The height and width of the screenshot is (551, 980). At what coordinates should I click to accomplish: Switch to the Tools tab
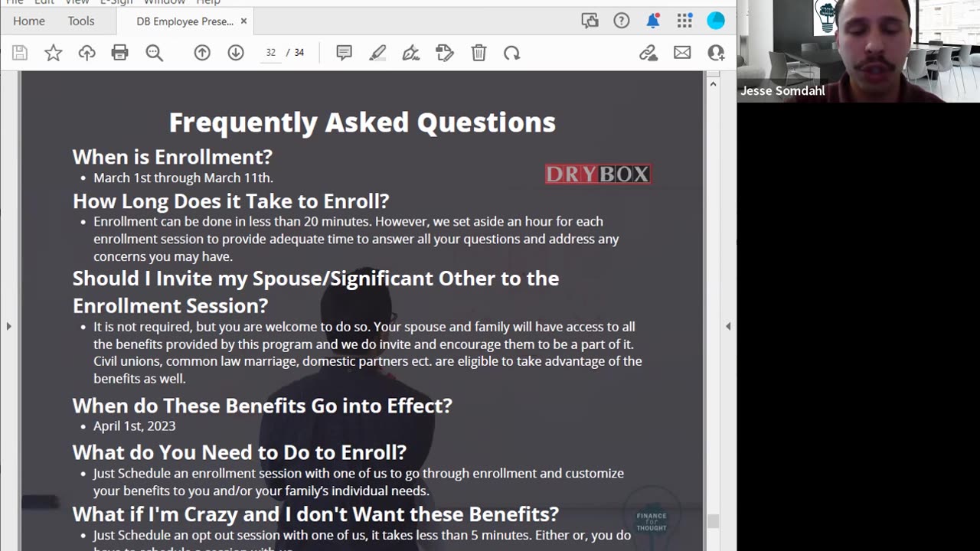click(81, 21)
